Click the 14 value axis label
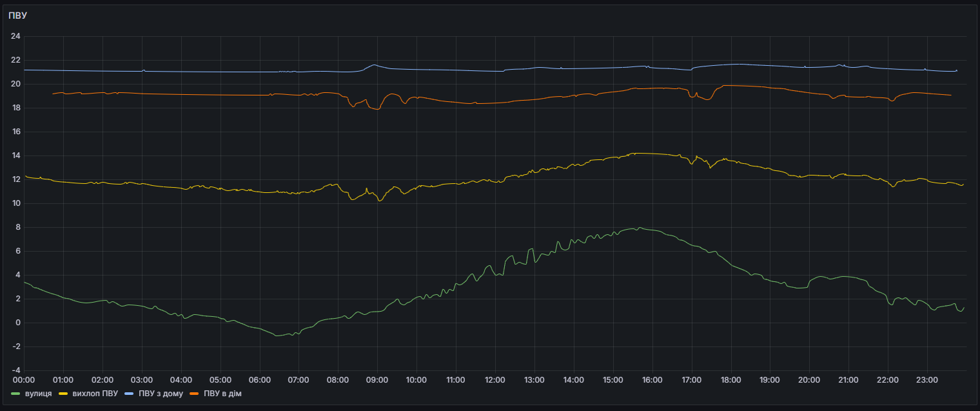The image size is (980, 411). 16,155
